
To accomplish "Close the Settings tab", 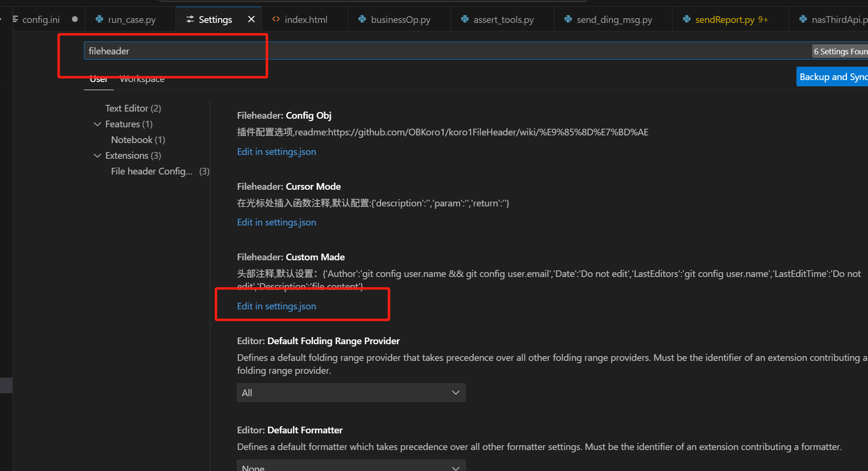I will coord(251,20).
